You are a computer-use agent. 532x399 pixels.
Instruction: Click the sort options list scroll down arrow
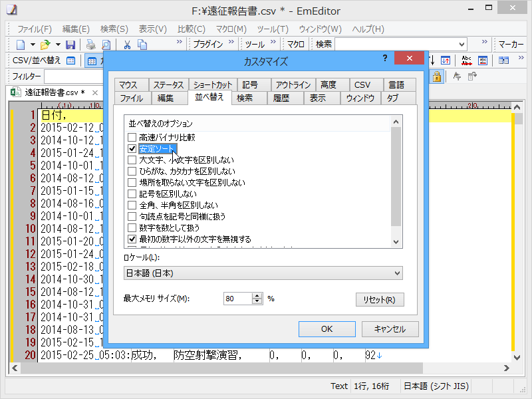396,241
